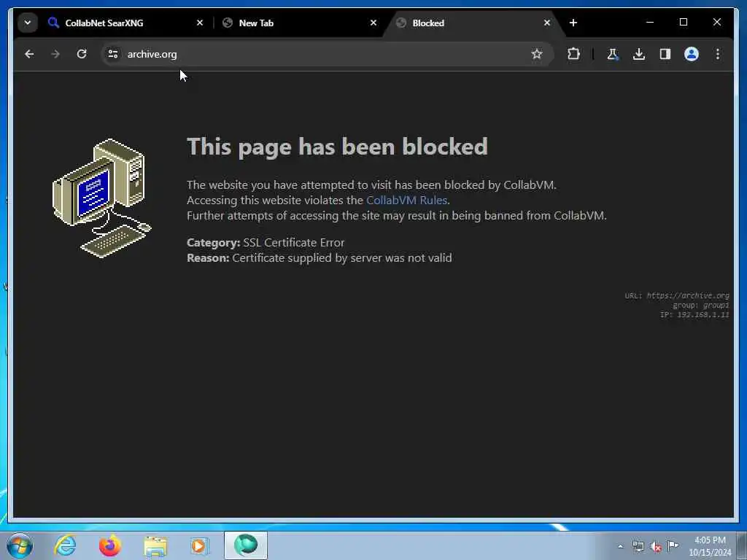Click the IP address debug text
The image size is (747, 560).
[x=694, y=315]
